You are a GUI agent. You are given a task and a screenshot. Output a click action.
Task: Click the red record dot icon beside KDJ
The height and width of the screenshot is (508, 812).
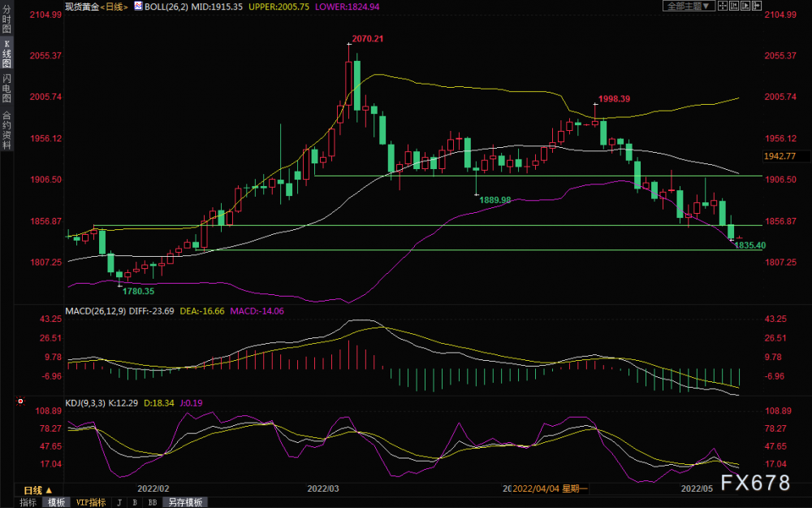(x=21, y=402)
